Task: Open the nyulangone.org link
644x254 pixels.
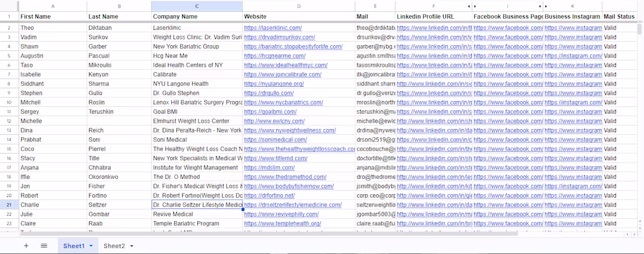Action: [x=274, y=83]
